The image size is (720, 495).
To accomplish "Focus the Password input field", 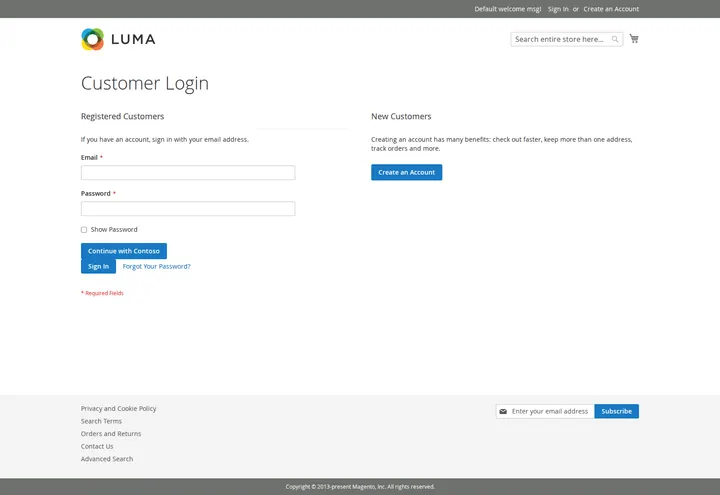I will pos(188,208).
